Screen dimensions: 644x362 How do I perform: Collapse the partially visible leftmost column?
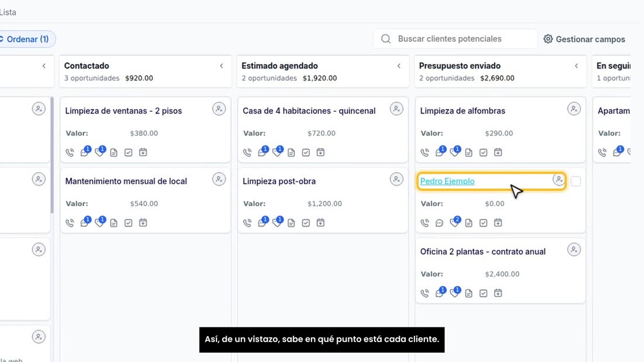44,66
